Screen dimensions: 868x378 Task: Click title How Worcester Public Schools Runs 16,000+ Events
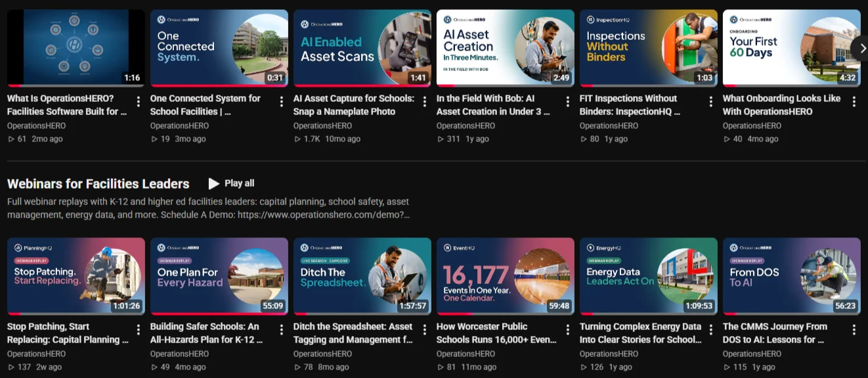pos(497,333)
